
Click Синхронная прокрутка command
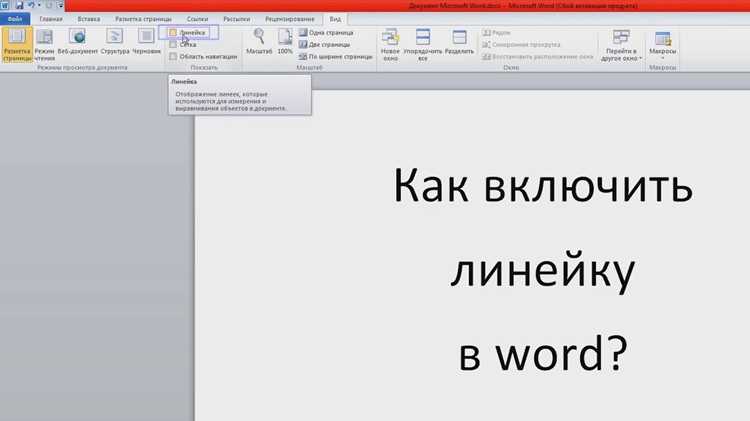click(521, 44)
